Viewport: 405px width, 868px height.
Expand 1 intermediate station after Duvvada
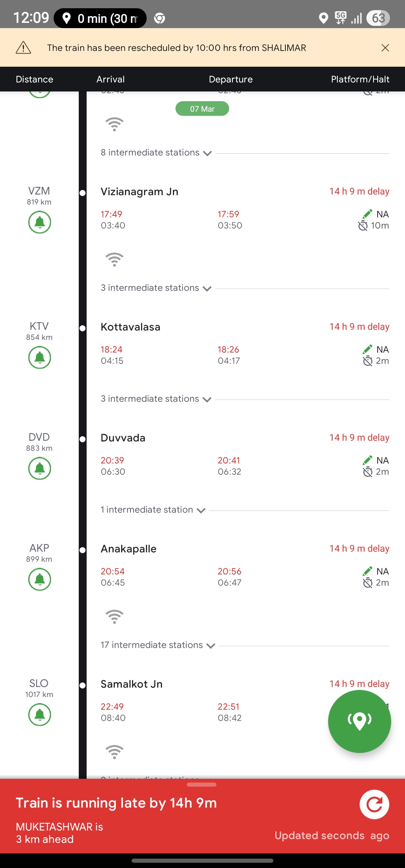tap(153, 510)
